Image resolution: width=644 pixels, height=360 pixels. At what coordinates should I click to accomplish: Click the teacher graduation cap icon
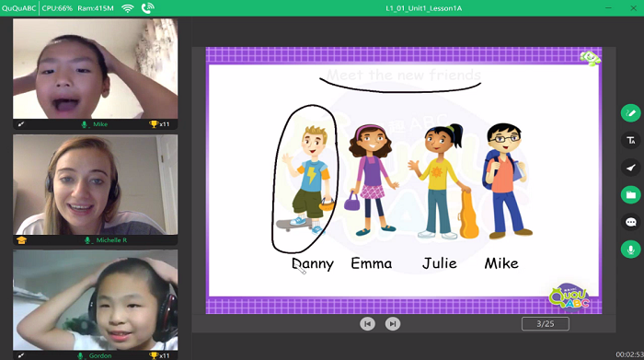(x=21, y=240)
